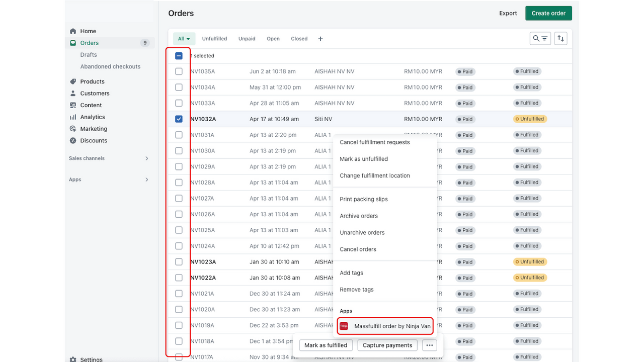
Task: Click the search and filter icon
Action: [x=540, y=38]
